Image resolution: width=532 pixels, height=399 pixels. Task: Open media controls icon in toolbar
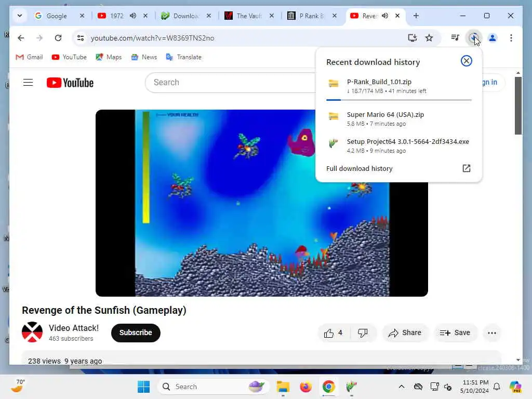pyautogui.click(x=455, y=37)
